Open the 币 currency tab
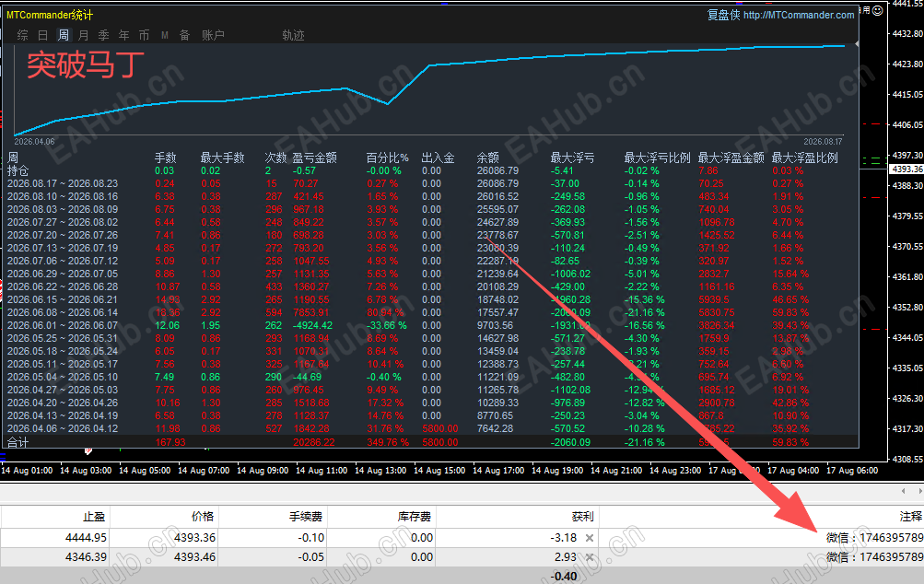Screen dimensions: 924x584 pyautogui.click(x=145, y=35)
